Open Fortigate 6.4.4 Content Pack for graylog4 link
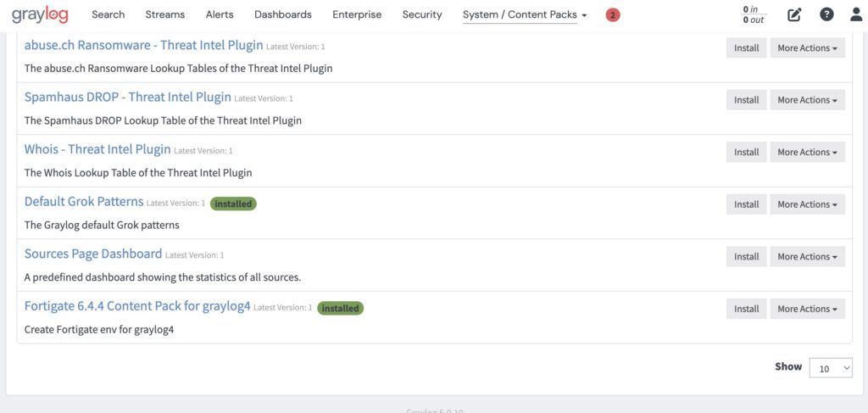Image resolution: width=868 pixels, height=413 pixels. 137,306
